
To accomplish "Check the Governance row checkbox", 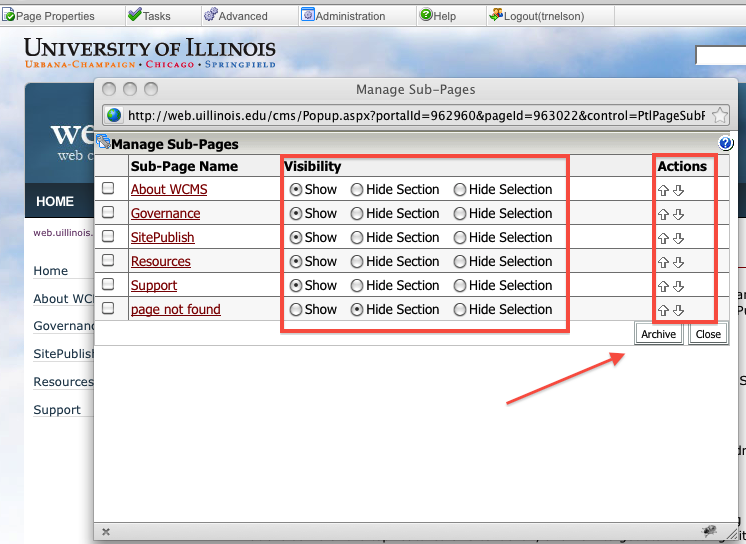I will [108, 212].
